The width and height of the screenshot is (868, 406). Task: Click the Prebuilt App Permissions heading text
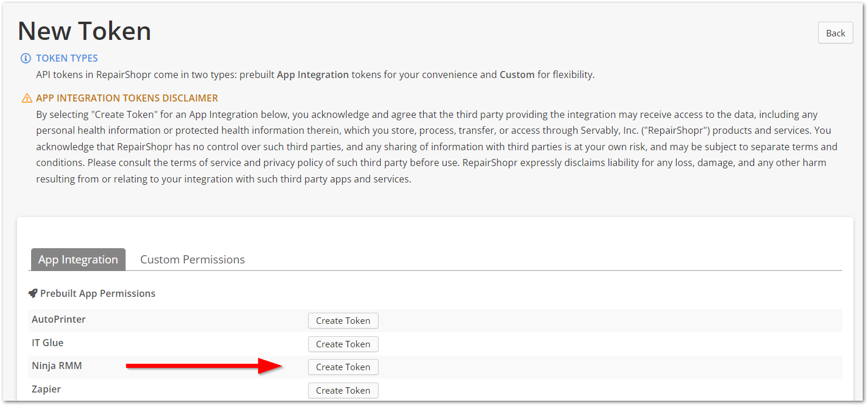click(x=97, y=293)
